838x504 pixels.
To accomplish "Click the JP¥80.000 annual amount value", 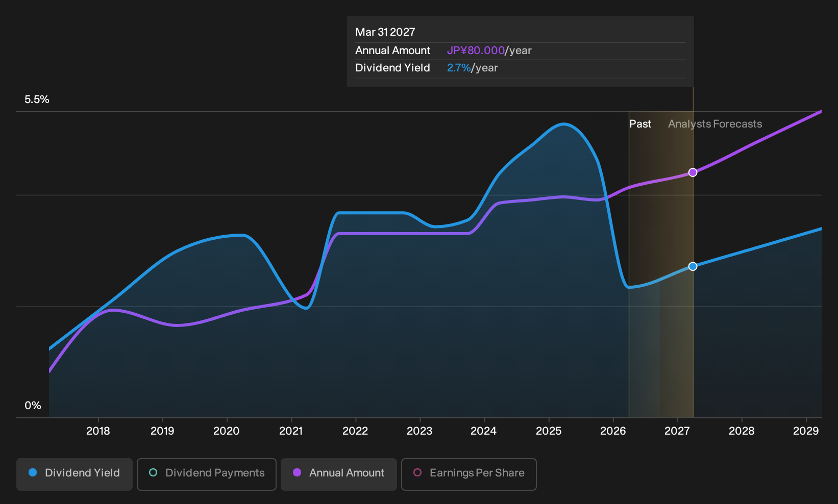I will coord(476,51).
